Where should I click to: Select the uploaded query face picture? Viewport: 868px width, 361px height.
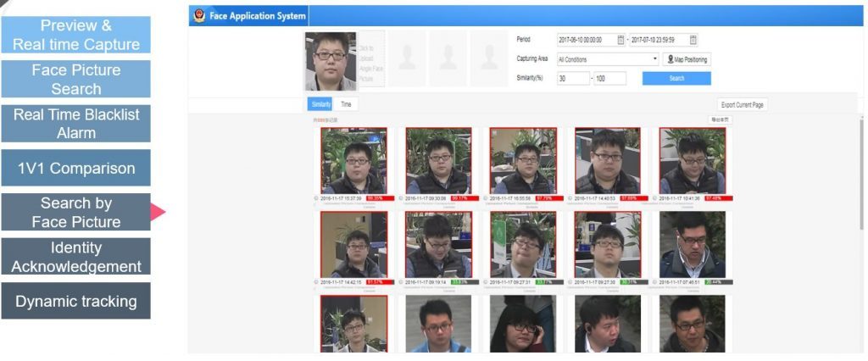[331, 61]
